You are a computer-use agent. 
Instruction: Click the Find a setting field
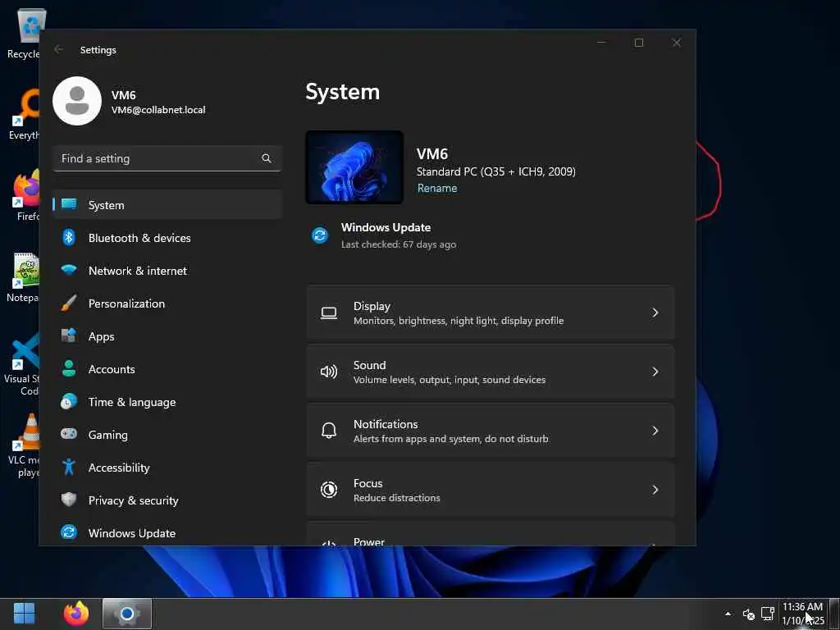tap(167, 158)
